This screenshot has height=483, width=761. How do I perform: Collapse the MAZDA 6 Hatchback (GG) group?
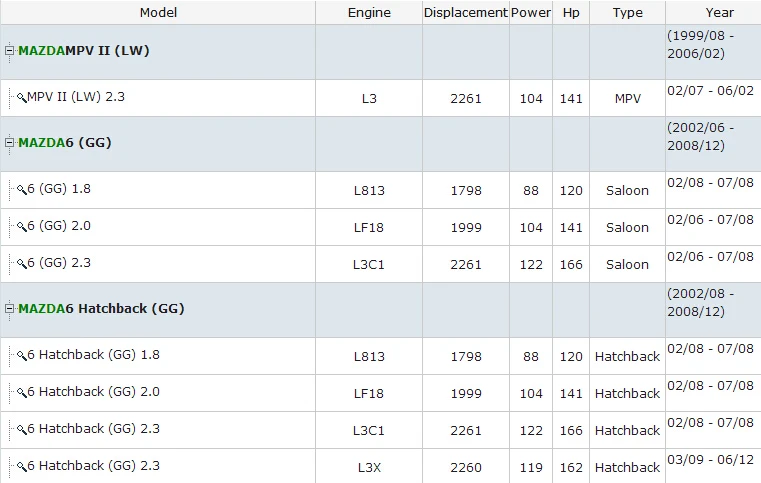click(x=9, y=308)
